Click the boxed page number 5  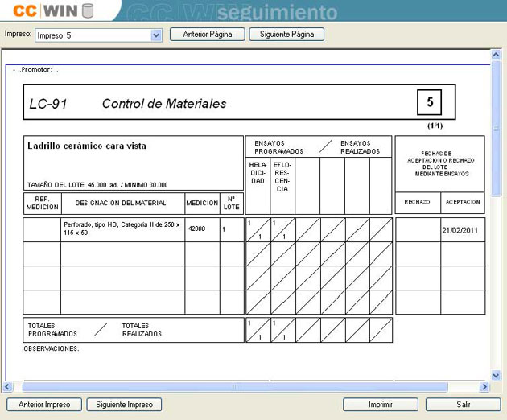[x=430, y=102]
